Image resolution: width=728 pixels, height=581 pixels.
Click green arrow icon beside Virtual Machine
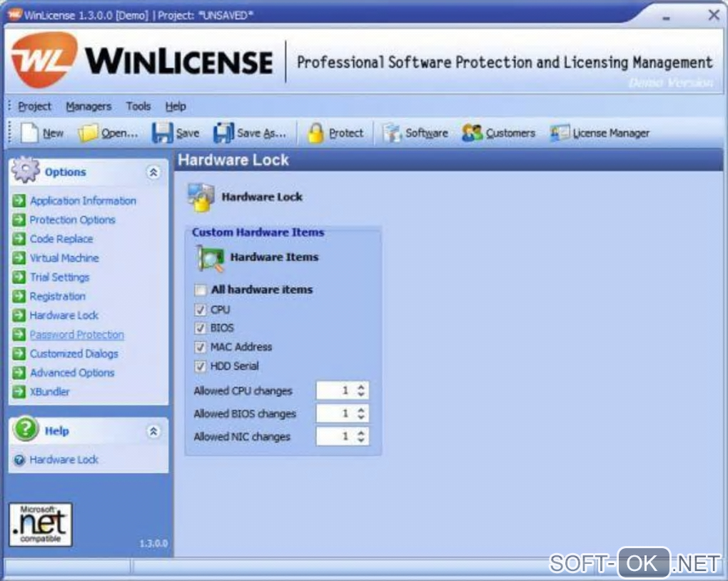pos(19,258)
